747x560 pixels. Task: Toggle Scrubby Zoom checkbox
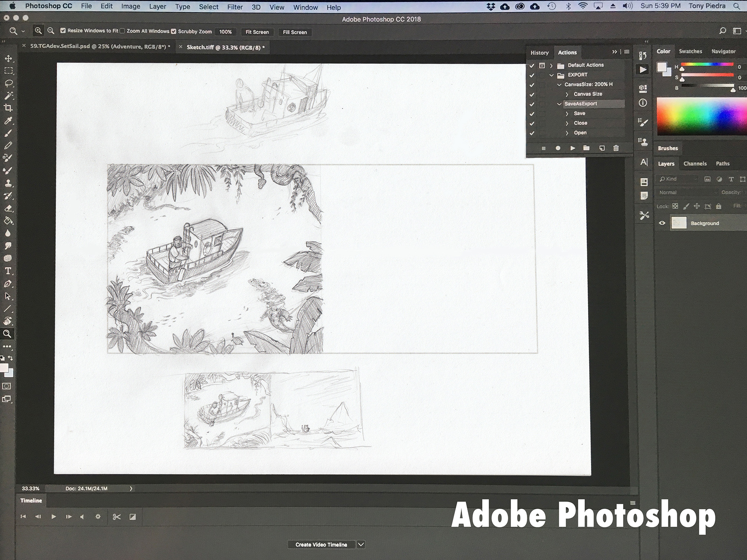coord(173,31)
